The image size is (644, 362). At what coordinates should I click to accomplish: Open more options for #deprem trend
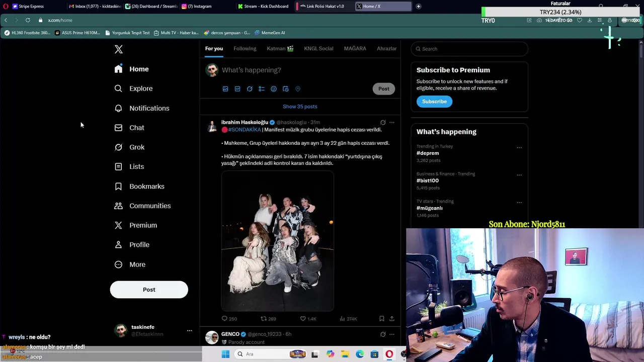coord(519,148)
